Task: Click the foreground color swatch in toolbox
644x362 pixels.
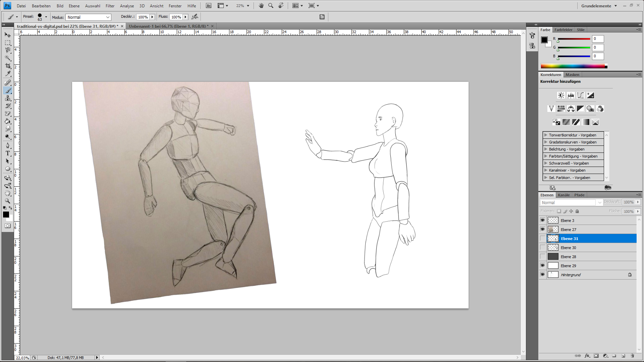Action: [x=6, y=215]
